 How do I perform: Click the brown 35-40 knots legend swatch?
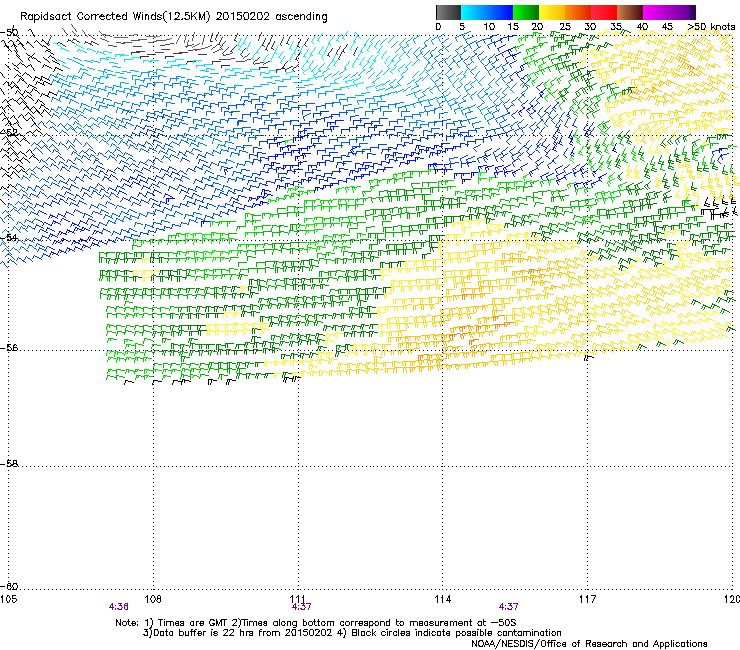click(630, 12)
